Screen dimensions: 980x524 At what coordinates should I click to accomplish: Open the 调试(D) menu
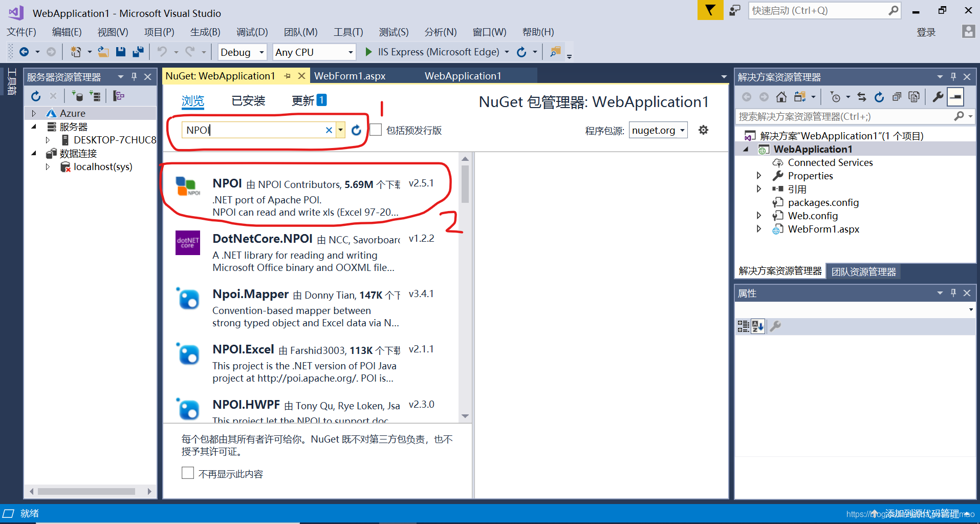click(x=252, y=32)
